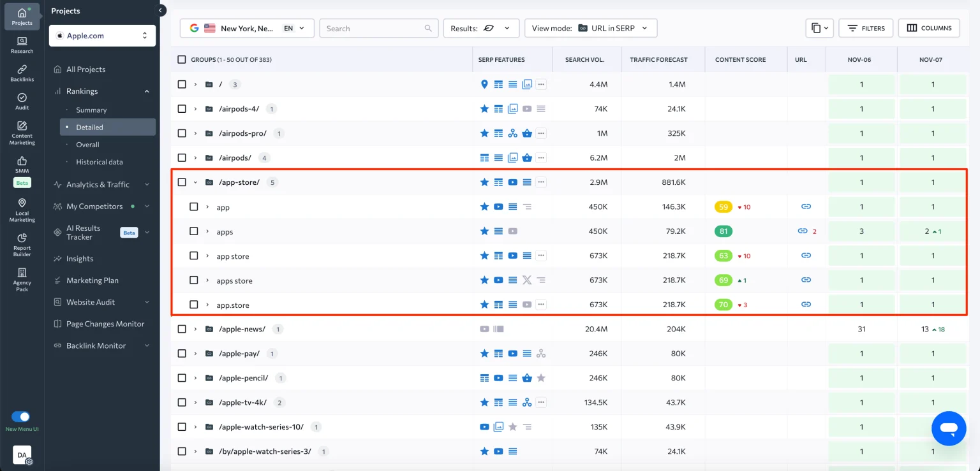Click the FILTERS button
The height and width of the screenshot is (471, 980).
coord(865,28)
